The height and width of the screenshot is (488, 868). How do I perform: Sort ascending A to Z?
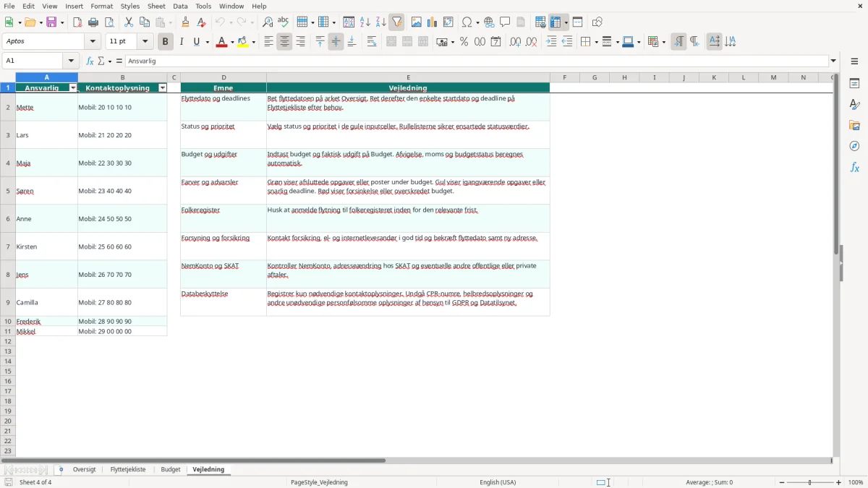pos(365,22)
